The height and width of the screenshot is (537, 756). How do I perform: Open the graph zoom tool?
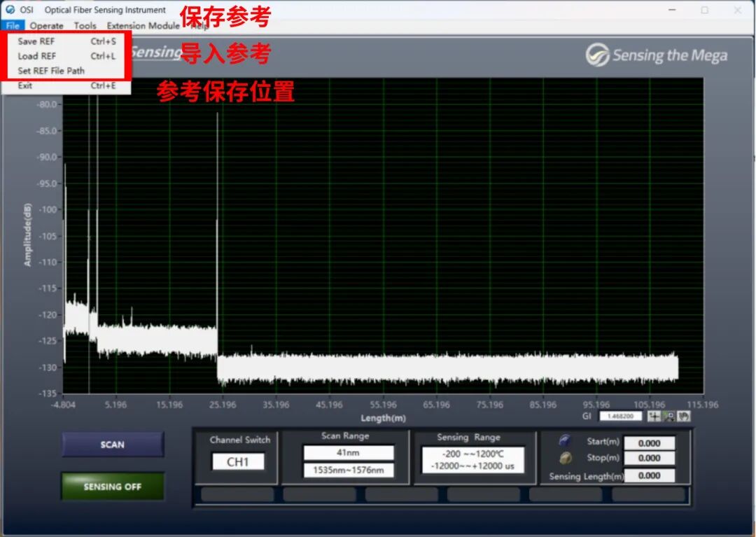pyautogui.click(x=669, y=416)
